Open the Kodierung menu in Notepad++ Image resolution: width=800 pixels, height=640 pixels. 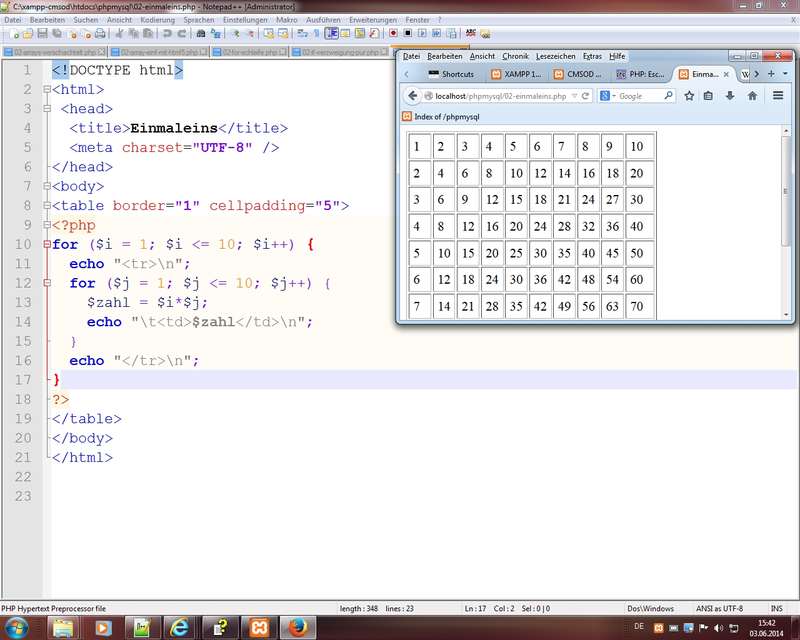pyautogui.click(x=157, y=19)
